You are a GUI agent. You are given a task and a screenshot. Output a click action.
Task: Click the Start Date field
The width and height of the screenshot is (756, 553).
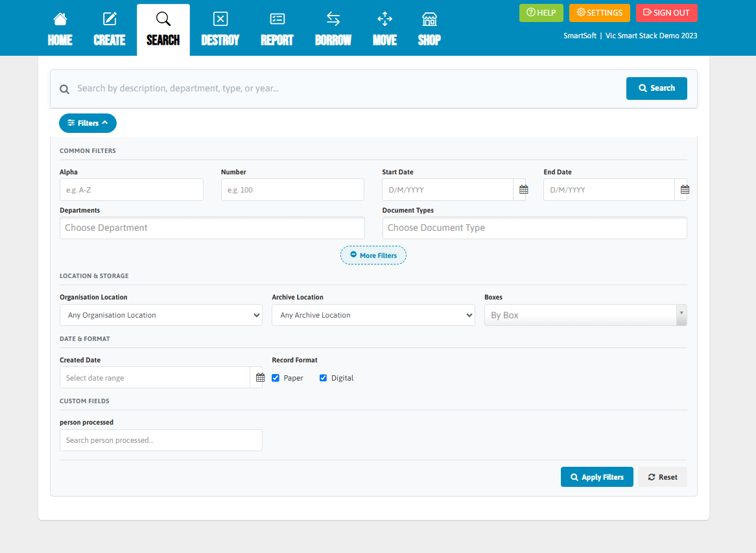pos(447,190)
